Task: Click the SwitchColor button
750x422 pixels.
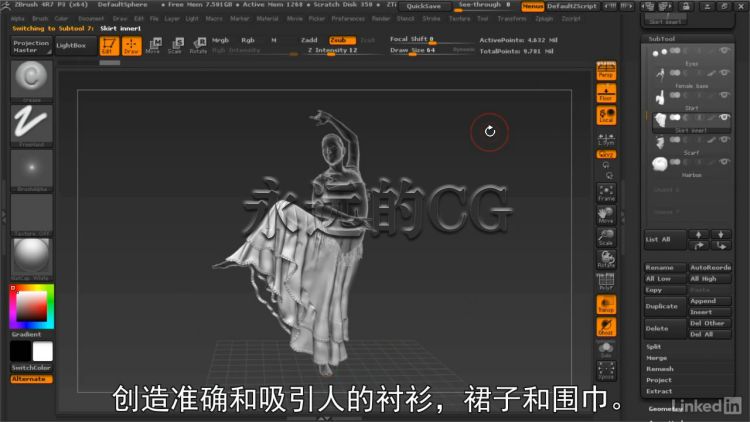Action: tap(32, 367)
